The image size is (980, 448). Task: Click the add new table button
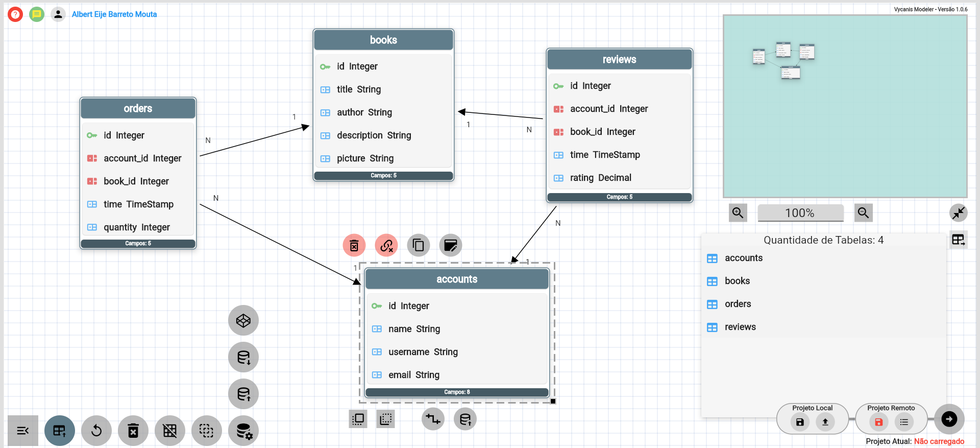[x=60, y=431]
